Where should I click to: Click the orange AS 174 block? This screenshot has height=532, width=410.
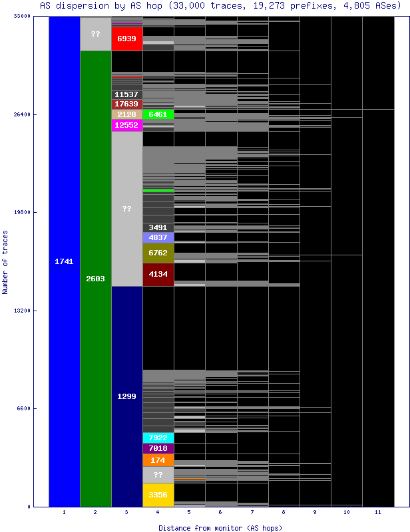tap(158, 460)
